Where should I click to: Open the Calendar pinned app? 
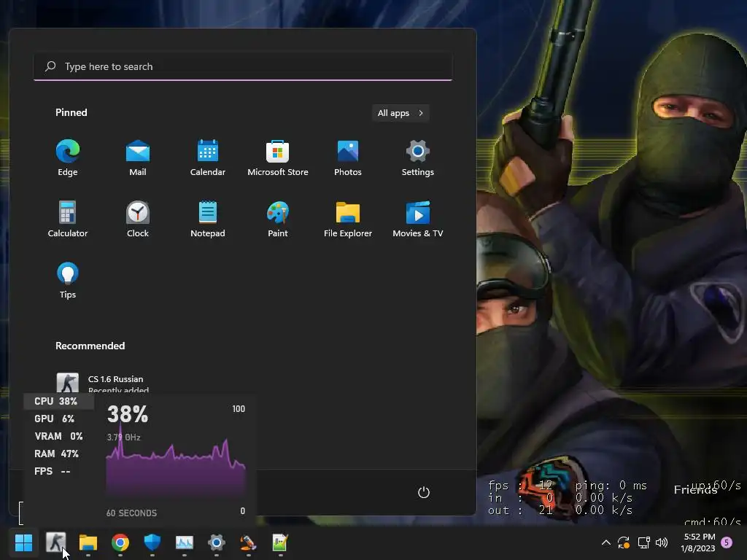(x=208, y=158)
